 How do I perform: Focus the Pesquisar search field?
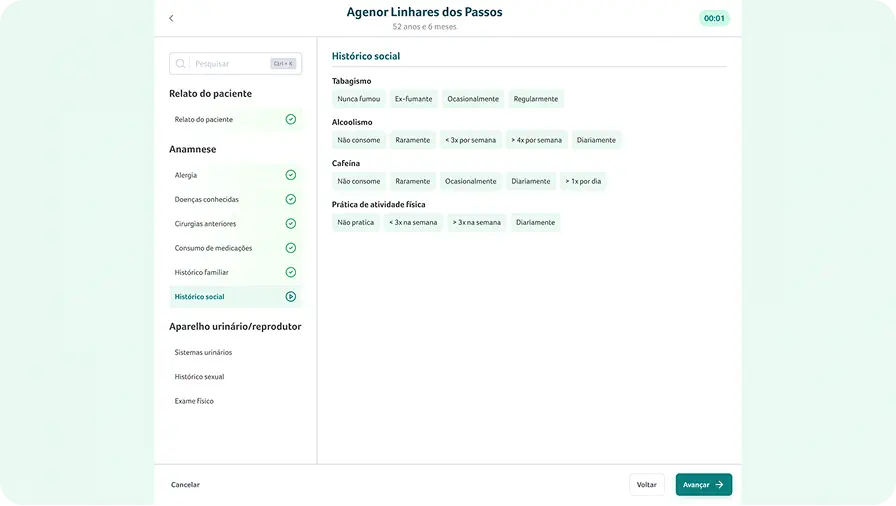[x=230, y=64]
